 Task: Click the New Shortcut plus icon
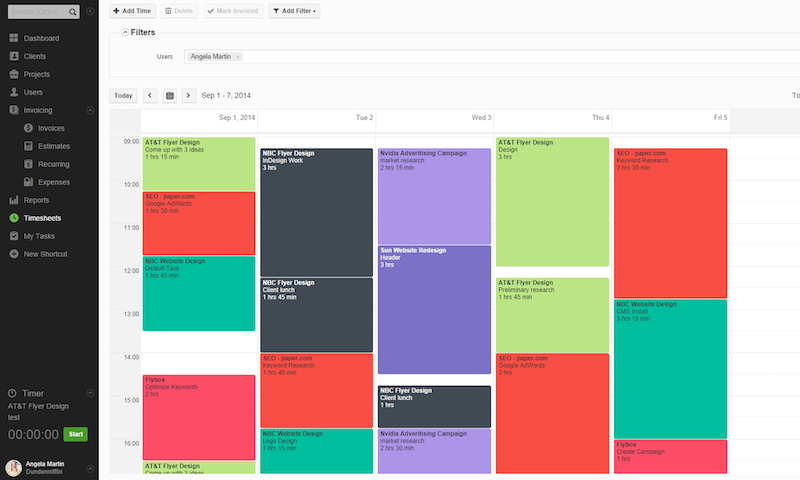coord(14,254)
